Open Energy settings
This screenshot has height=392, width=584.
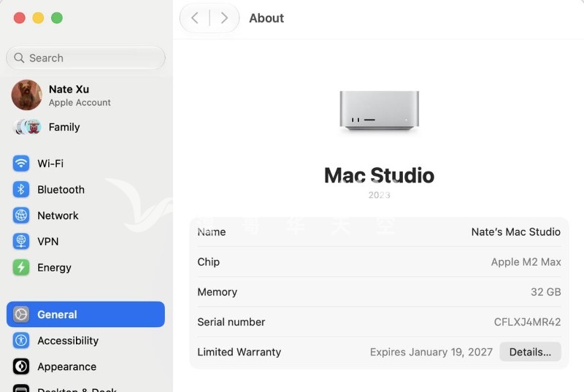(85, 267)
